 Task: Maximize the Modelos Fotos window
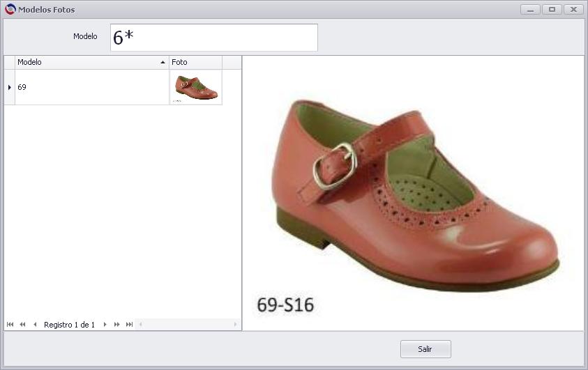tap(552, 9)
